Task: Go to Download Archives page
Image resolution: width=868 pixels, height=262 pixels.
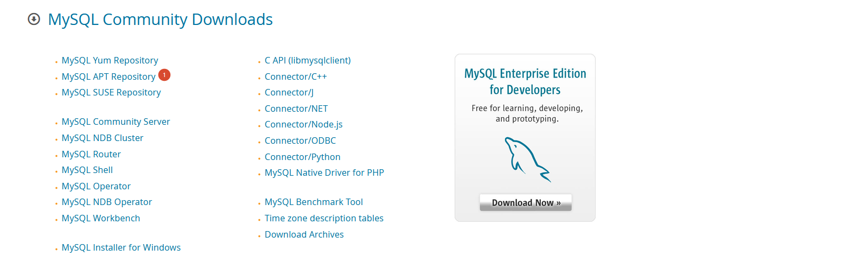Action: pyautogui.click(x=304, y=234)
